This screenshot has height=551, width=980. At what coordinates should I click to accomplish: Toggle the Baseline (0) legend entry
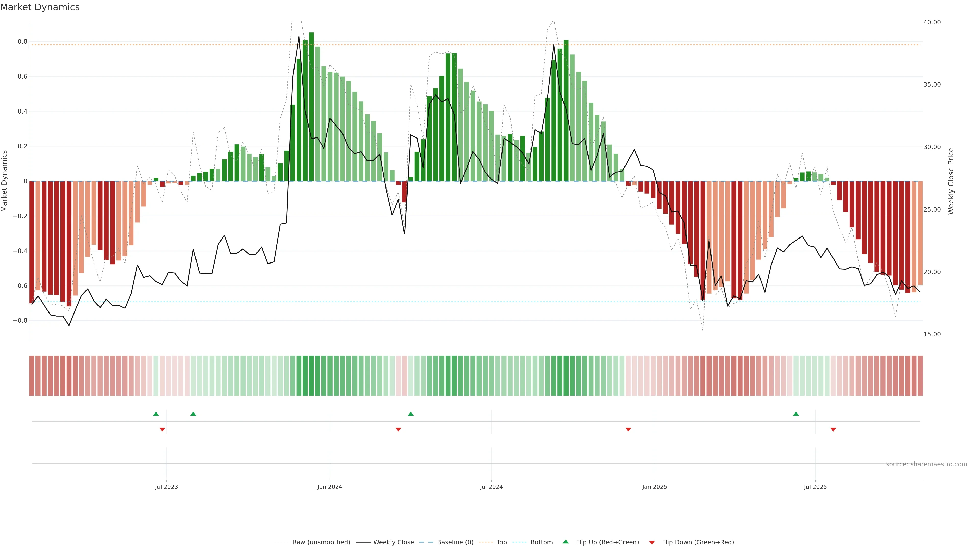point(455,542)
